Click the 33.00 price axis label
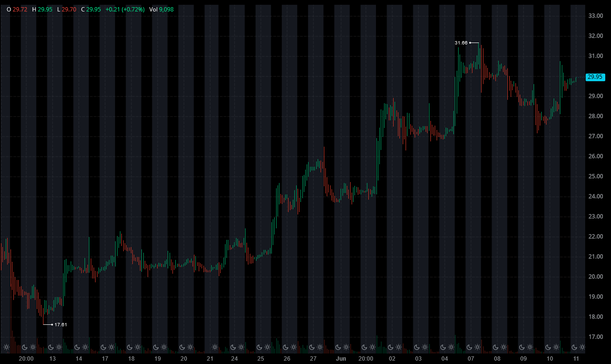Screen dimensions: 611x364 point(595,16)
